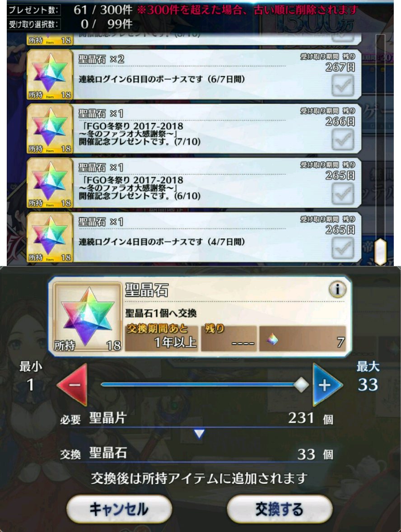Click the present list scrollbar handle

coord(380,252)
